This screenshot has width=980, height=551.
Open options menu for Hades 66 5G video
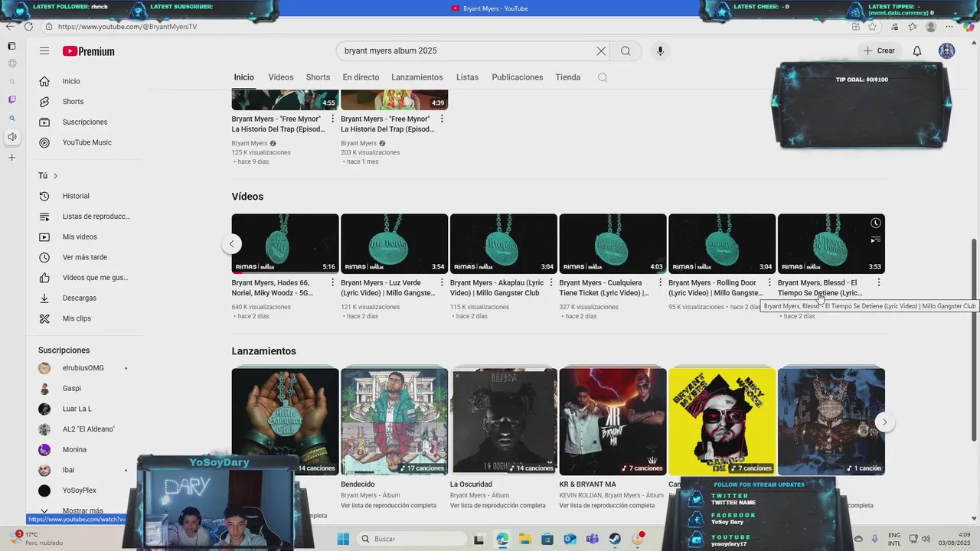332,282
